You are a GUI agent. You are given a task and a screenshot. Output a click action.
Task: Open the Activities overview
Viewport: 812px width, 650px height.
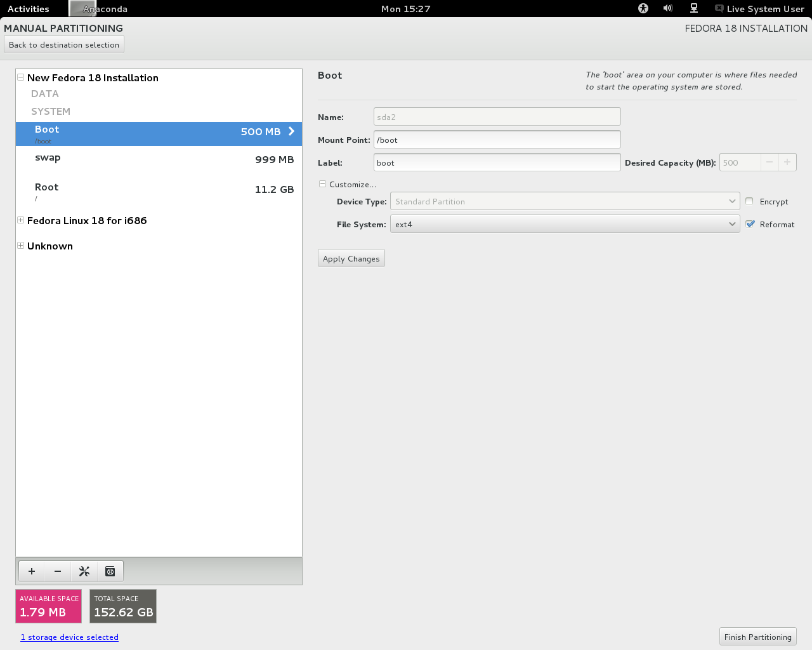29,9
